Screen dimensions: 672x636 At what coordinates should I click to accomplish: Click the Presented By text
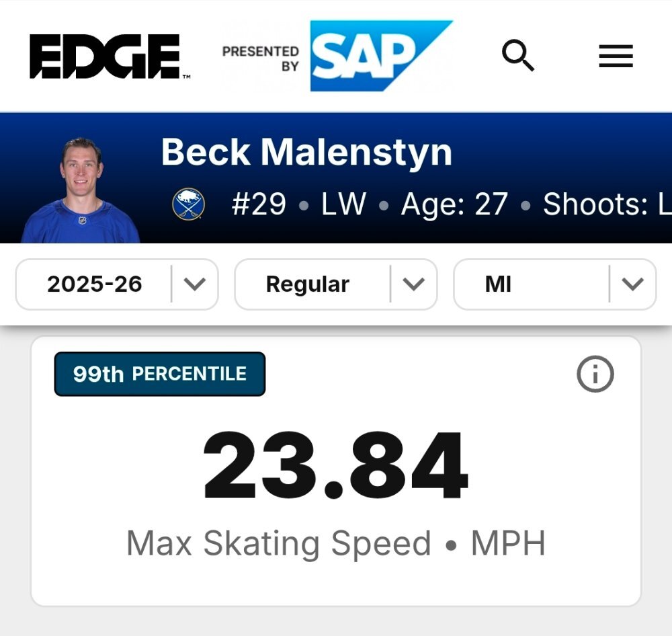coord(261,58)
